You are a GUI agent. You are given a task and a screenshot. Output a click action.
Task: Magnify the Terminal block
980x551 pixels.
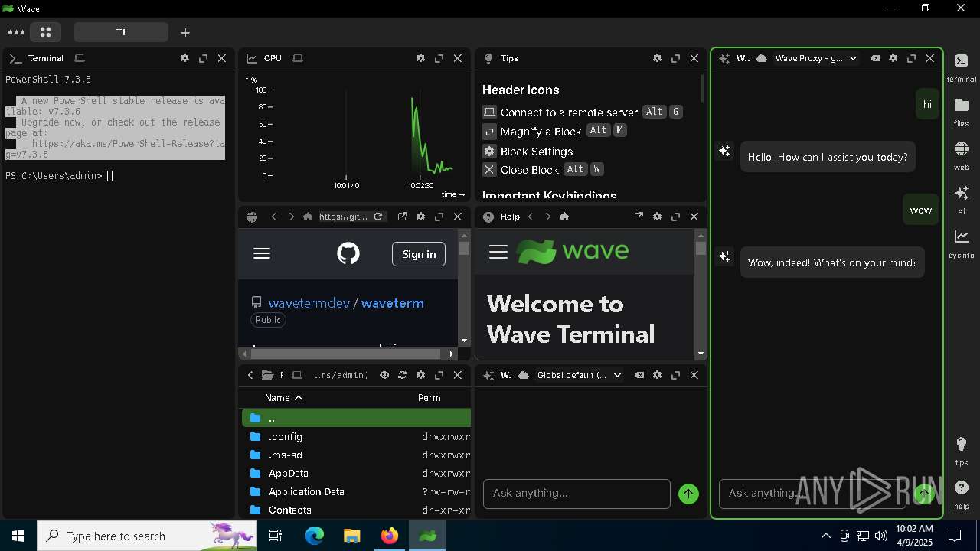(203, 58)
